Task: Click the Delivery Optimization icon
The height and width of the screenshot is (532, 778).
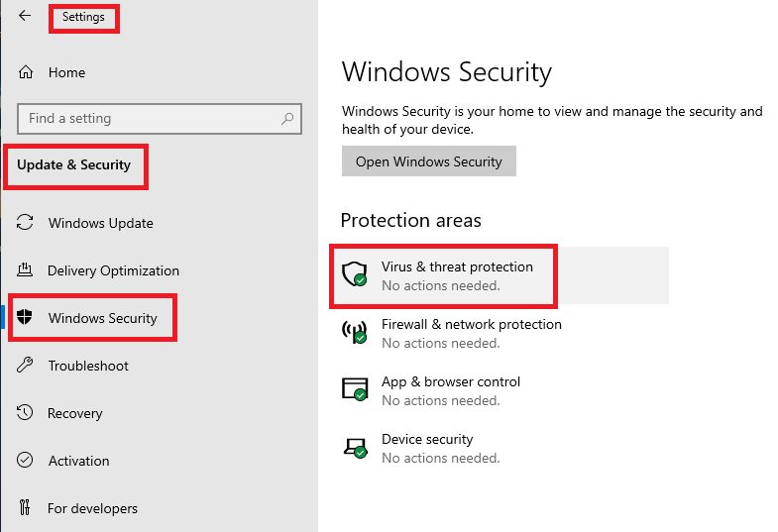Action: (27, 270)
